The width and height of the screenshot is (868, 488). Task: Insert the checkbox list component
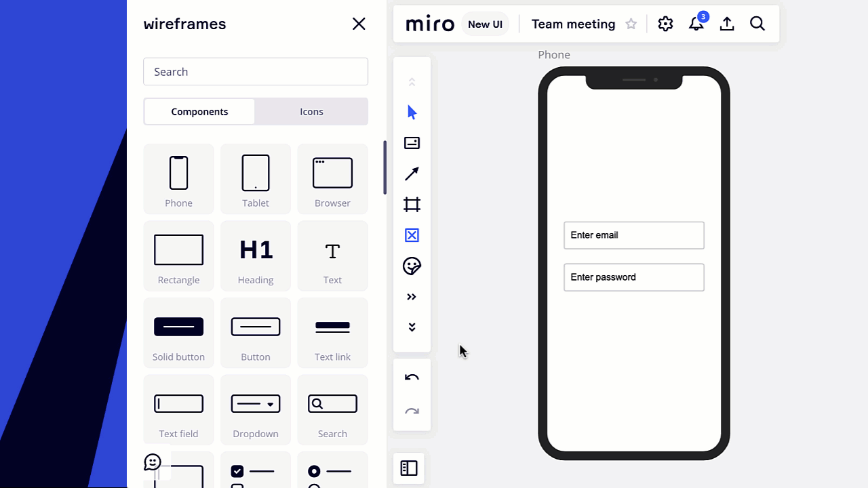coord(256,470)
